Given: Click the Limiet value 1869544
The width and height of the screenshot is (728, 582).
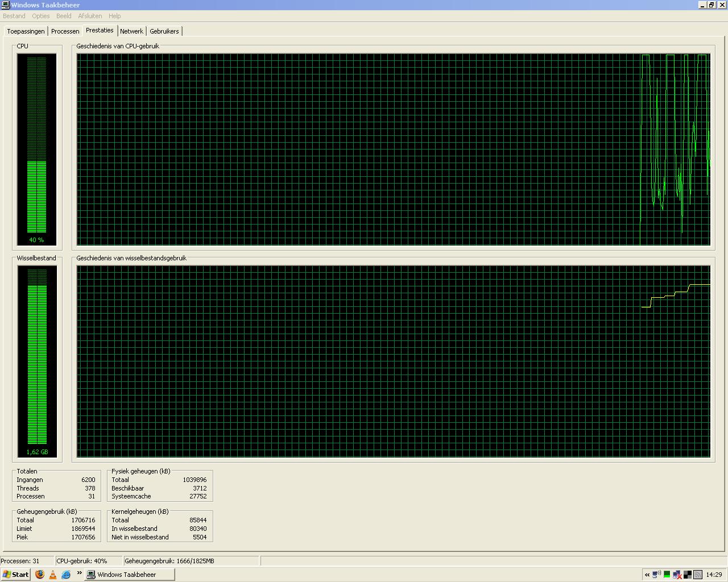Looking at the screenshot, I should tap(83, 529).
